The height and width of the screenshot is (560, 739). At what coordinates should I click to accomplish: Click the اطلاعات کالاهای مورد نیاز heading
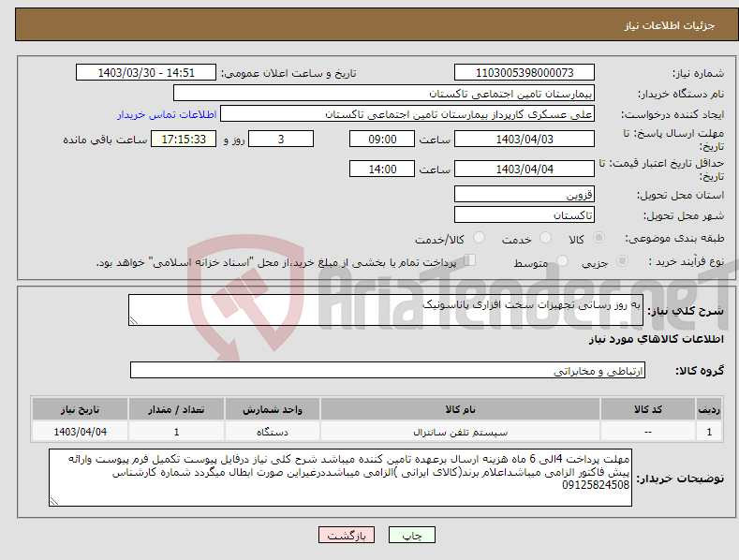pyautogui.click(x=656, y=339)
